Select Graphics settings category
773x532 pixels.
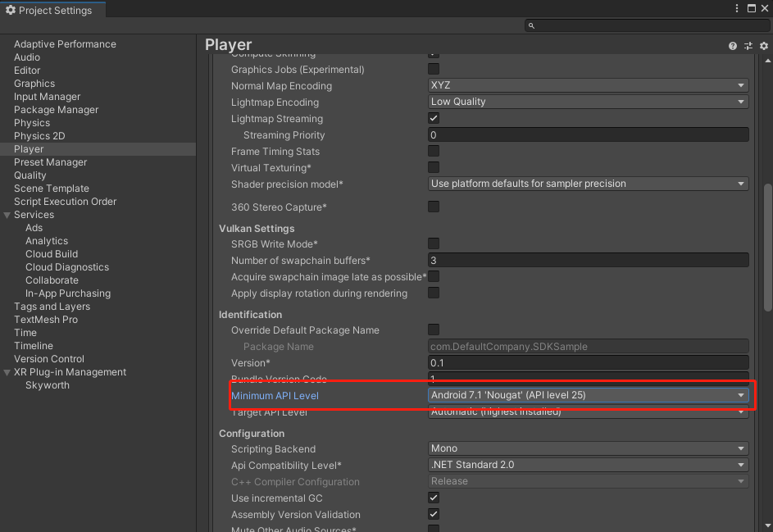[34, 84]
